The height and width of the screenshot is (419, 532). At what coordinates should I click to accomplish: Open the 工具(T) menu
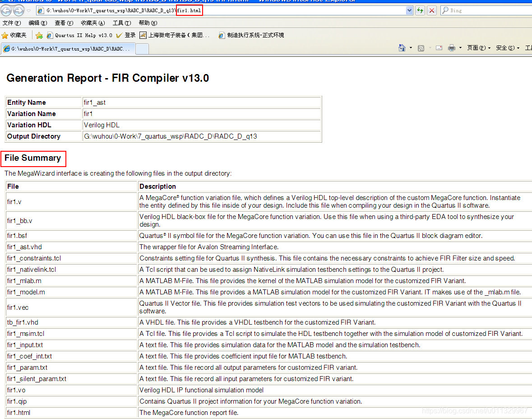(x=122, y=23)
